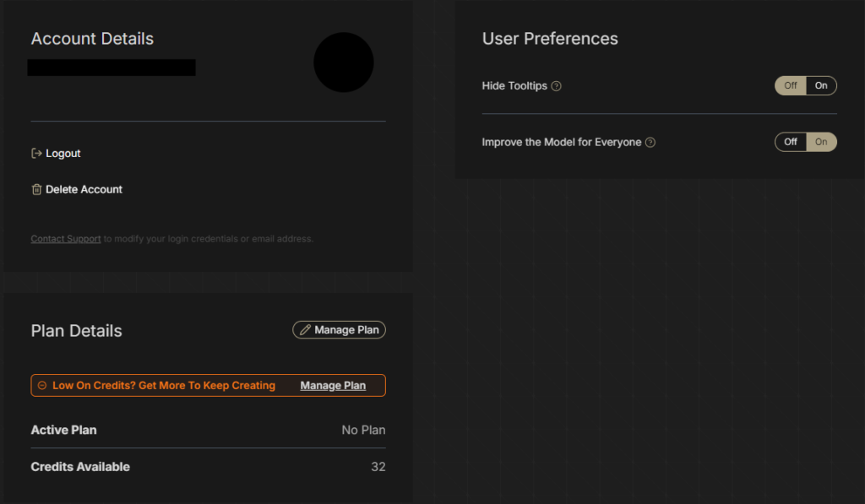Screen dimensions: 865x504
Task: Click the pencil icon on Manage Plan button
Action: tap(306, 330)
